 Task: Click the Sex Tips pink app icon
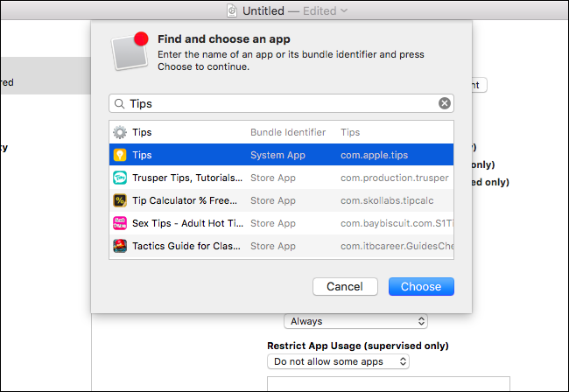(120, 223)
